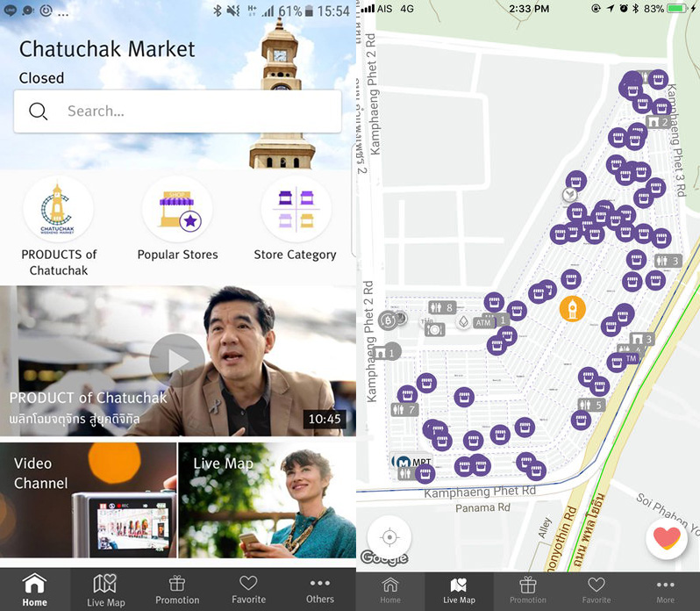Screen dimensions: 700x611
Task: Tap the 2:33 PM time in iOS status bar
Action: tap(529, 9)
